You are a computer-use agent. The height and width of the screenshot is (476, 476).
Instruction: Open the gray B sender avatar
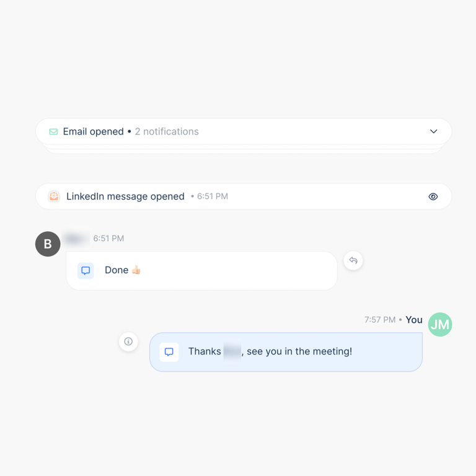point(48,244)
